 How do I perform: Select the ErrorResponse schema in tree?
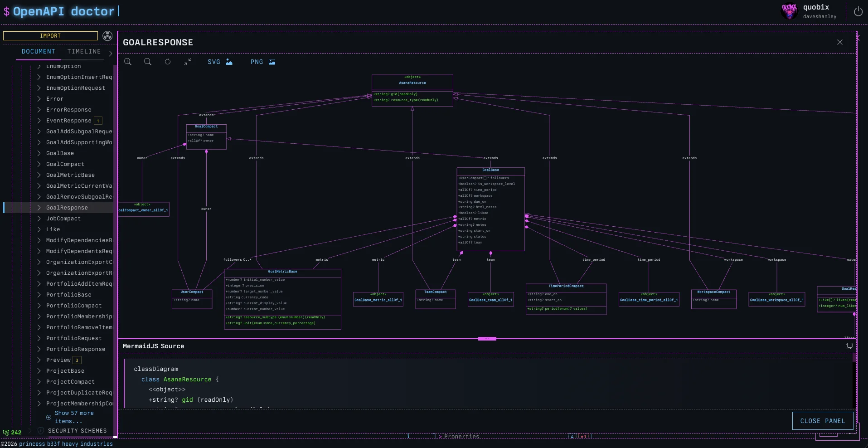coord(68,110)
